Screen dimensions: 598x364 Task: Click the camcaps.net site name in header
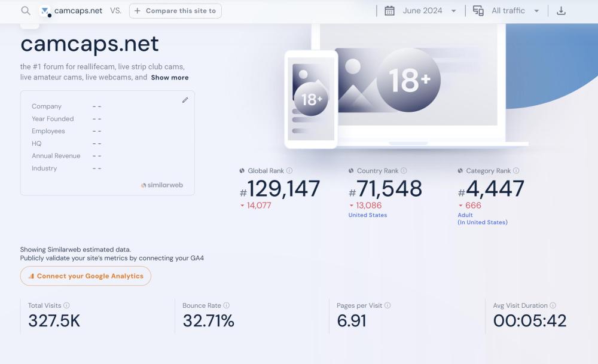(78, 11)
